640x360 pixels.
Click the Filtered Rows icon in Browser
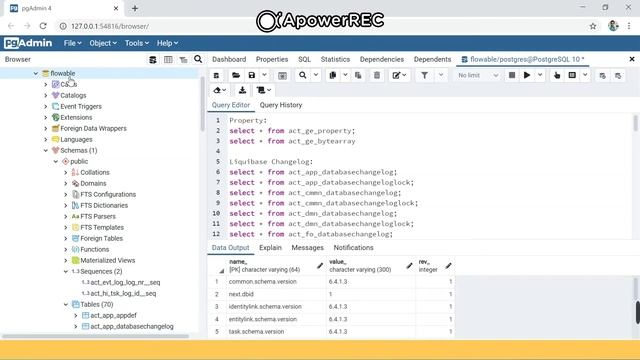click(183, 60)
